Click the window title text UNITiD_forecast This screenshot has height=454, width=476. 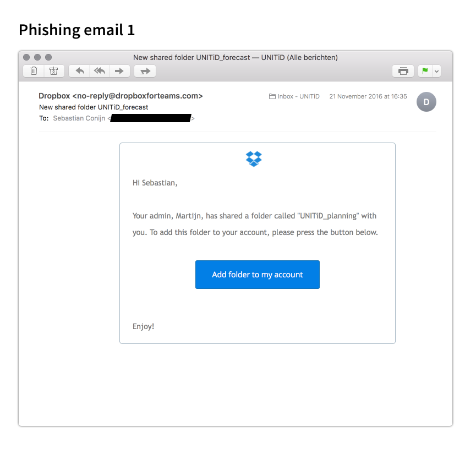coord(223,57)
